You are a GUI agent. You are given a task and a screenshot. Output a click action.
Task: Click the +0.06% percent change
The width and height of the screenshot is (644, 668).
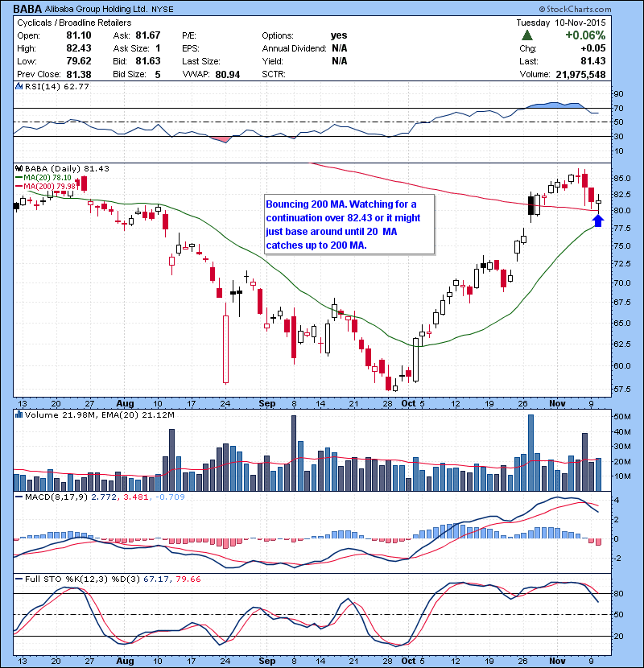pos(585,35)
